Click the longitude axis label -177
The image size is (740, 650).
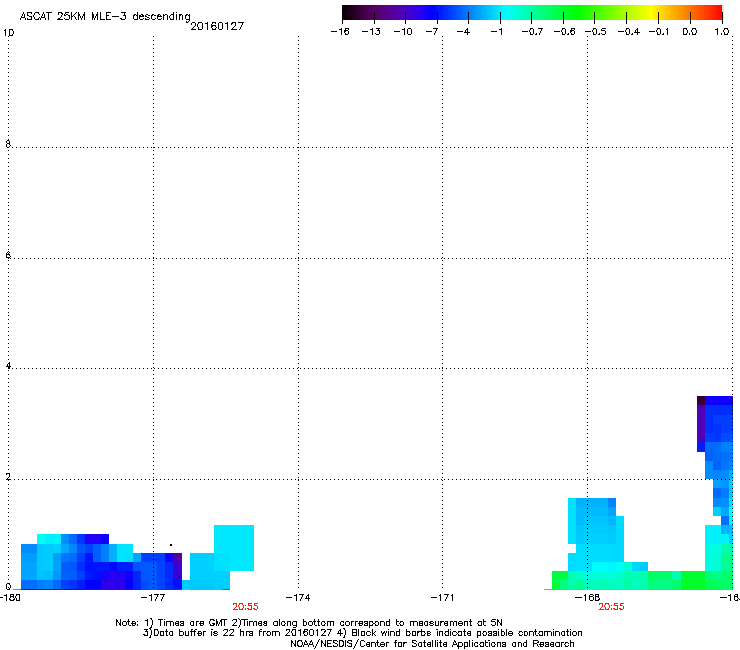(x=153, y=598)
